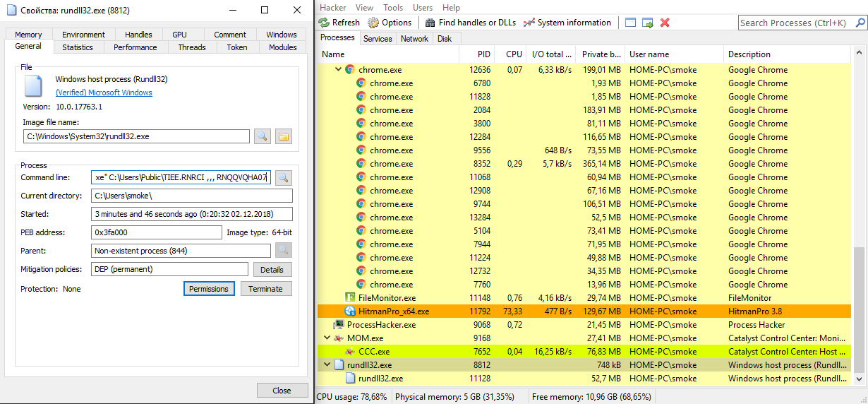868x404 pixels.
Task: Open the Hacker menu
Action: coord(333,8)
